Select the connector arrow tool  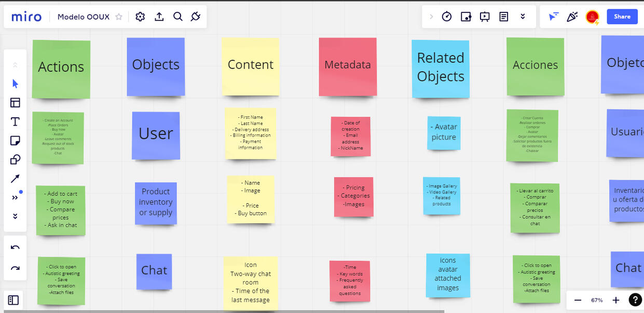click(15, 178)
